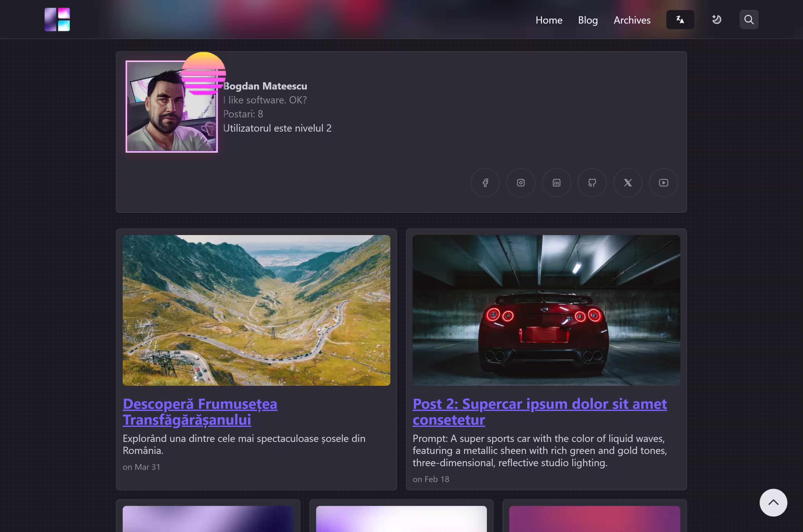The height and width of the screenshot is (532, 803).
Task: Open the language translation selector
Action: pos(680,20)
